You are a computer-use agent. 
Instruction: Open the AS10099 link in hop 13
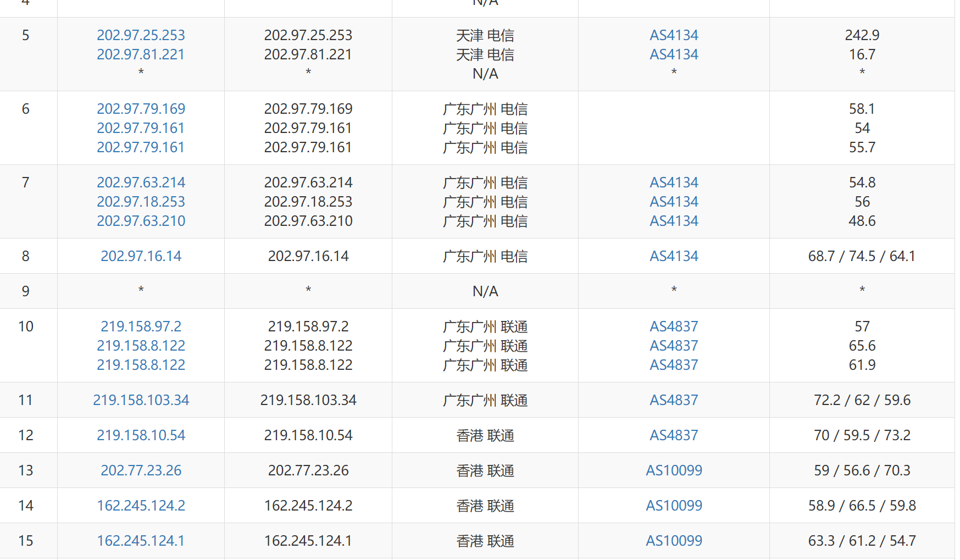click(x=674, y=470)
